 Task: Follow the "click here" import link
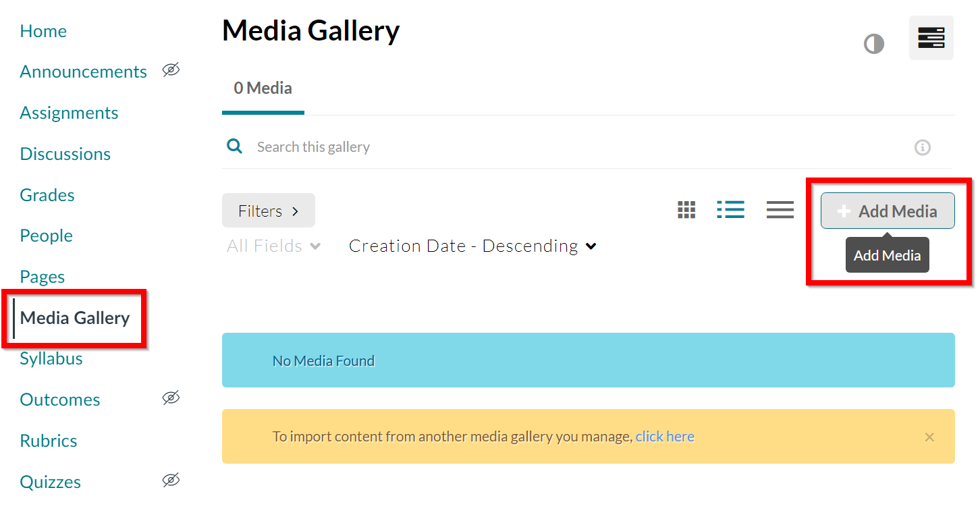(665, 437)
